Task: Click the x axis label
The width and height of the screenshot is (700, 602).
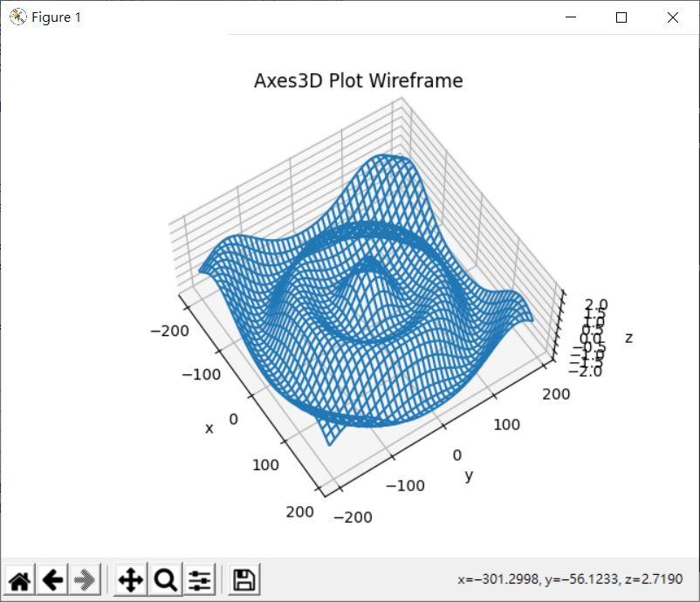Action: [209, 428]
